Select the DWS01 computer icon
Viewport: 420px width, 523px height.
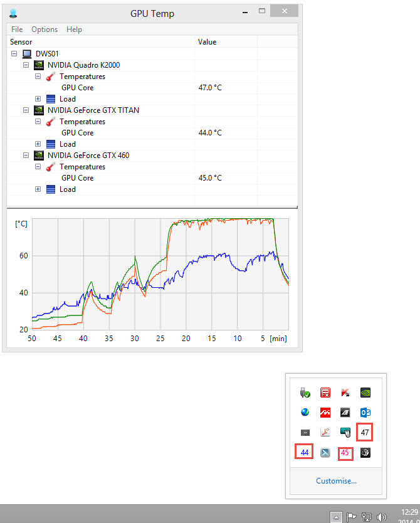tap(27, 54)
